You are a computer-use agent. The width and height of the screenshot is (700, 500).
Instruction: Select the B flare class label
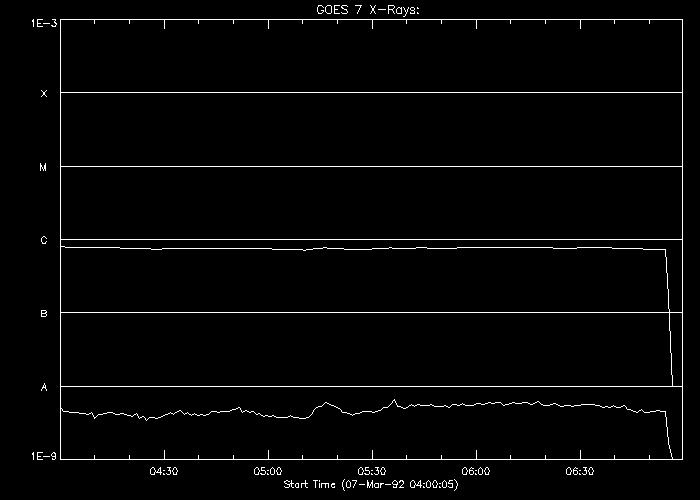(44, 314)
